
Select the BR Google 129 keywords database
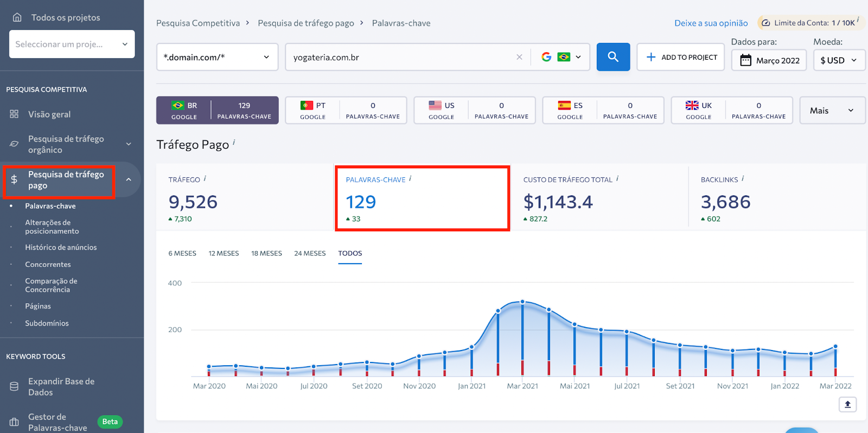218,110
